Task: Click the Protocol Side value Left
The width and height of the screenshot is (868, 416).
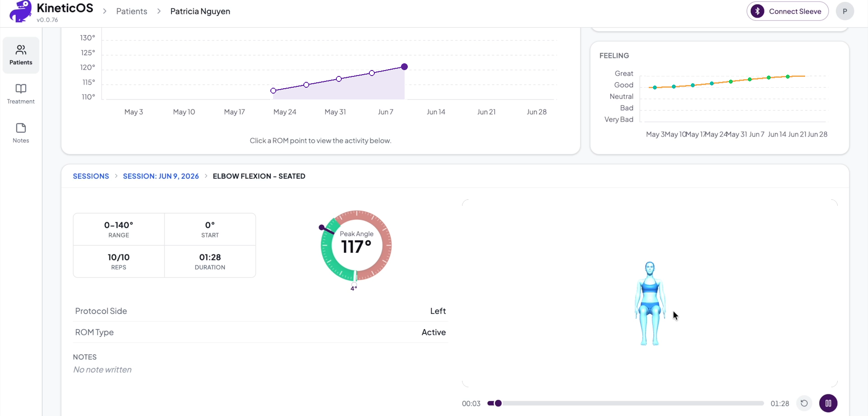Action: 438,311
